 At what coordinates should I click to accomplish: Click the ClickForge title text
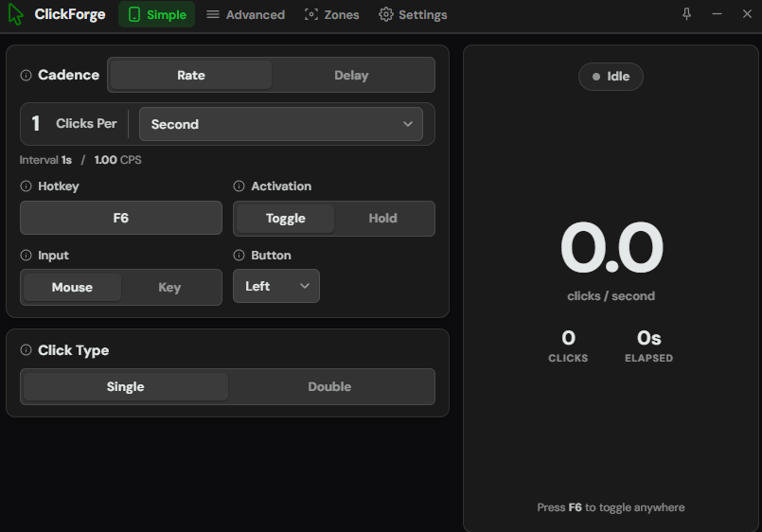(70, 14)
